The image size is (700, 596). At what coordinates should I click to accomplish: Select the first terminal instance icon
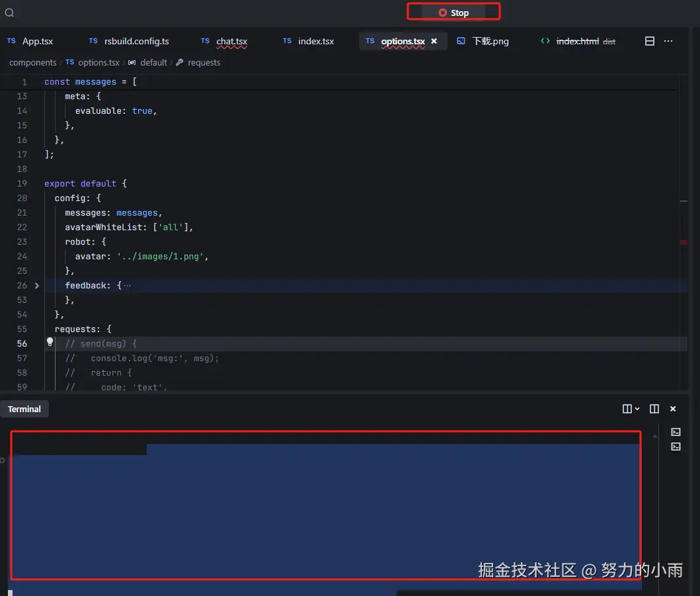click(676, 432)
